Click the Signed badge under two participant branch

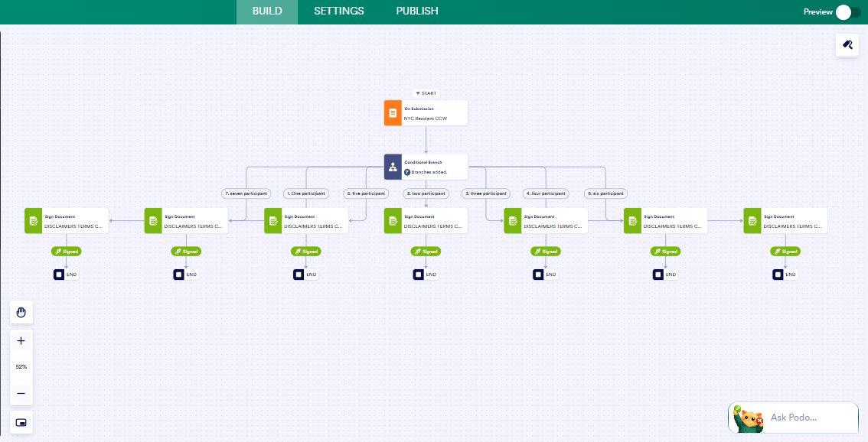point(425,251)
